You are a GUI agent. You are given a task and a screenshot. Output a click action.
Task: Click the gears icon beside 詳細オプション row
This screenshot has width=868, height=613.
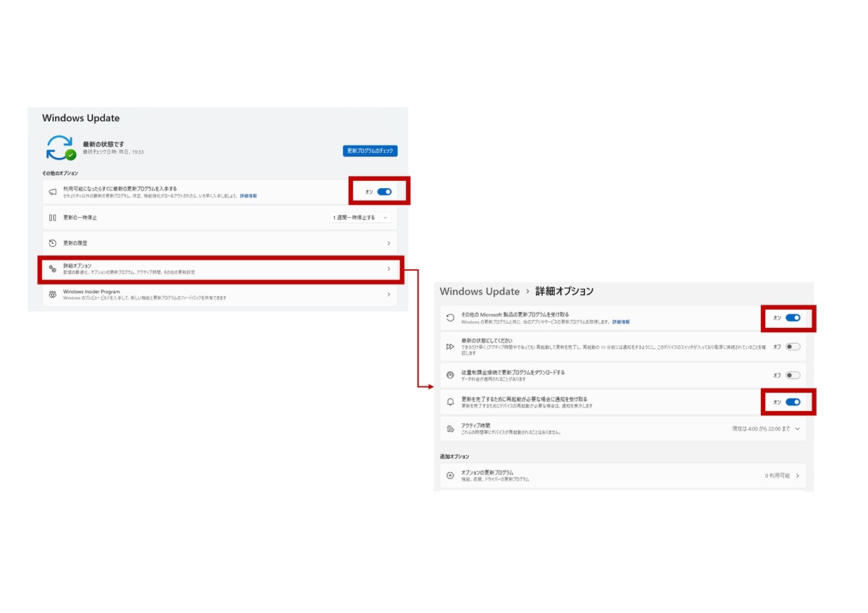52,269
